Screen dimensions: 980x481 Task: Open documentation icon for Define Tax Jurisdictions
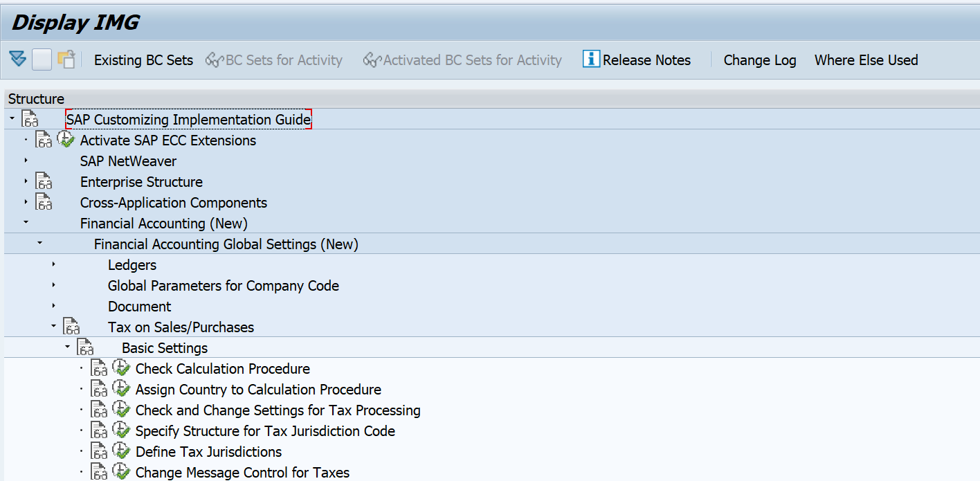click(99, 452)
